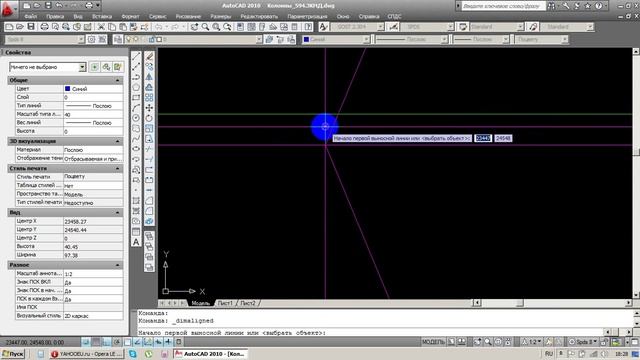Select the Multiline Text 'A' tool
Image resolution: width=640 pixels, height=360 pixels.
pos(136,242)
